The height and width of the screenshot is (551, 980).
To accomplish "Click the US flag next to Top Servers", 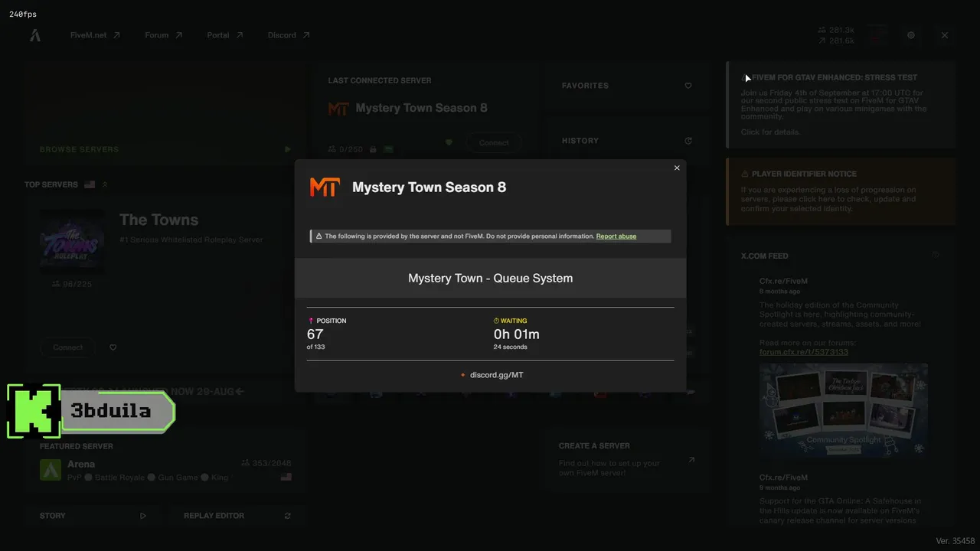I will coord(90,184).
